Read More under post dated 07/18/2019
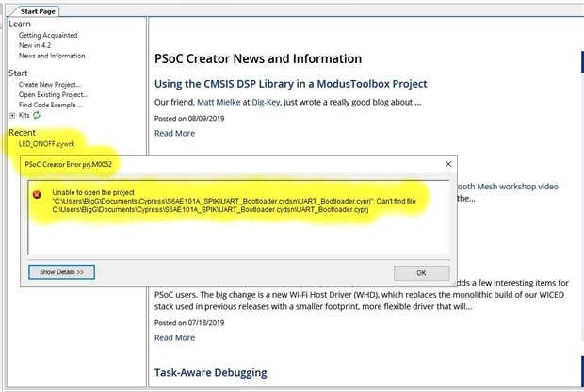Viewport: 584px width, 392px height. pos(174,337)
